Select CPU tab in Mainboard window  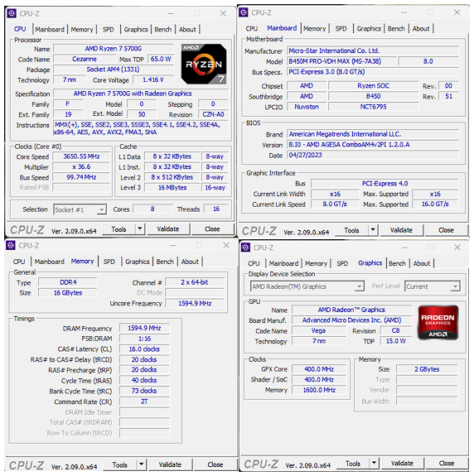click(x=252, y=28)
